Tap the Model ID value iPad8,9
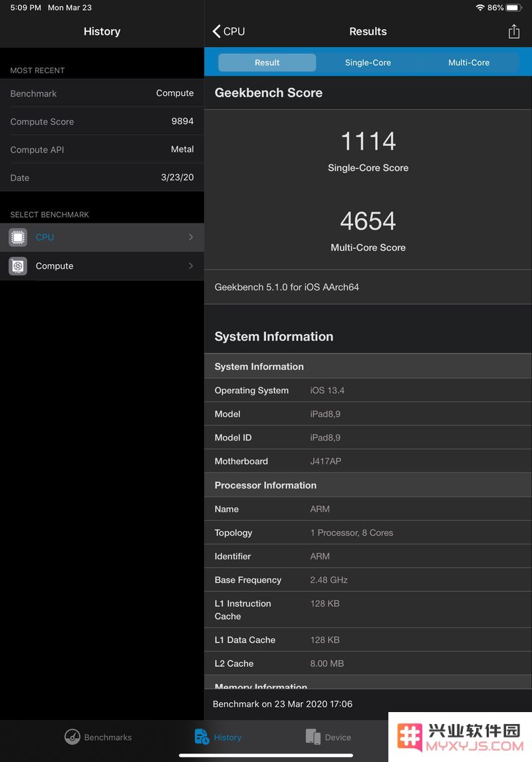Image resolution: width=532 pixels, height=762 pixels. pos(325,437)
